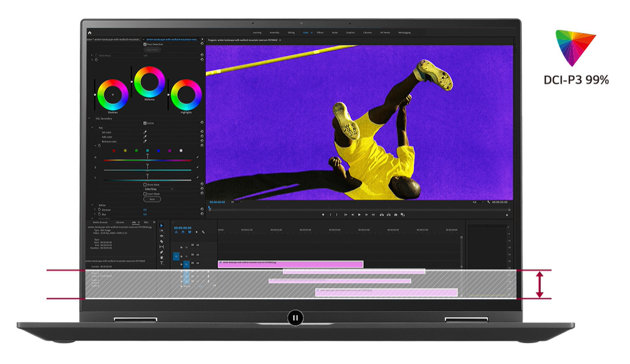The height and width of the screenshot is (364, 630).
Task: Collapse the HSL Secondary section
Action: click(x=90, y=119)
